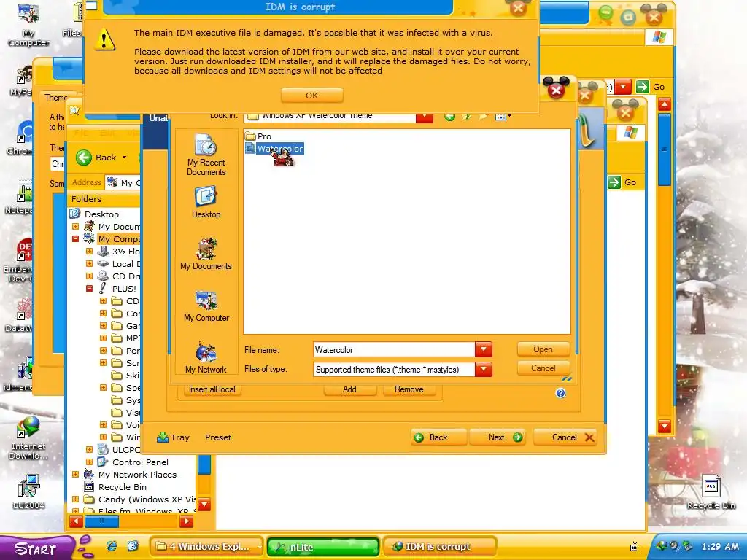Click the Back button in Explorer window

(96, 157)
